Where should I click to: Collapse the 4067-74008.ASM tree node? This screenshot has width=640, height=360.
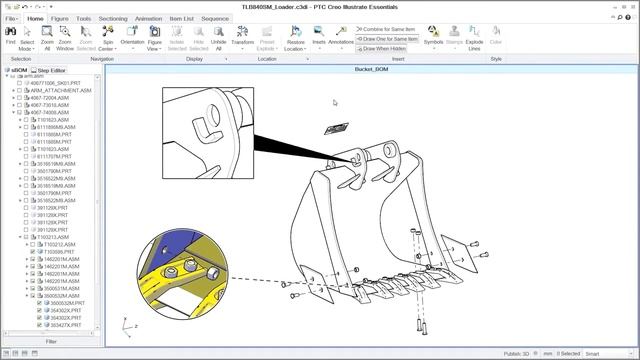[13, 113]
